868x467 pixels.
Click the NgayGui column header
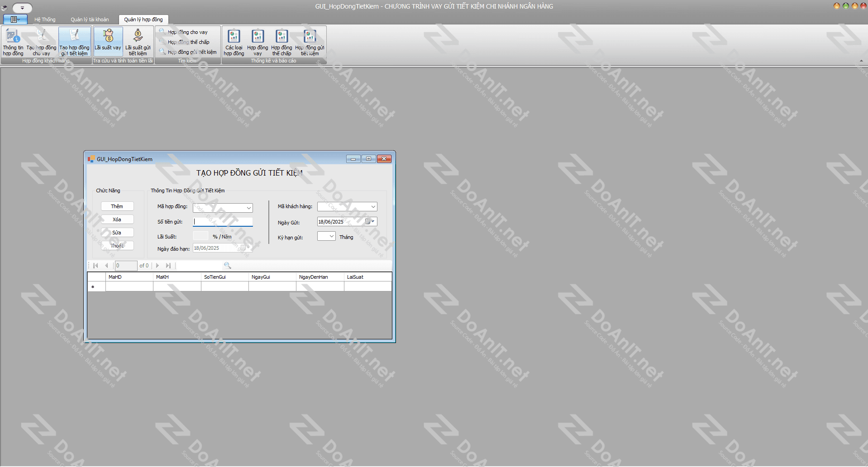tap(272, 277)
